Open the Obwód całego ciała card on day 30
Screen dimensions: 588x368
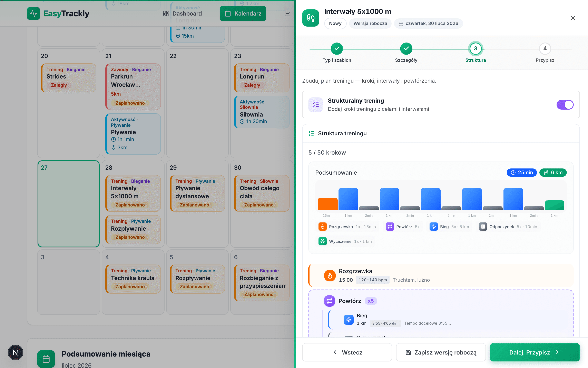tap(262, 193)
